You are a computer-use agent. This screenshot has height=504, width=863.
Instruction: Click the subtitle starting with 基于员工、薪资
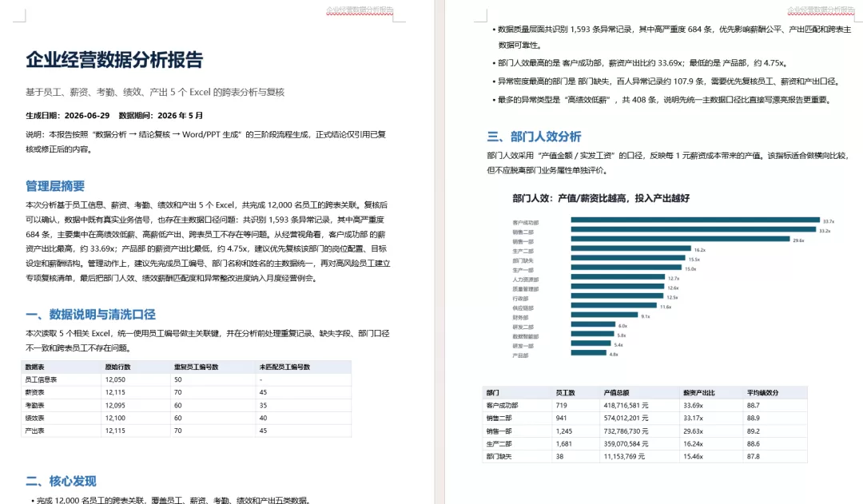click(155, 92)
